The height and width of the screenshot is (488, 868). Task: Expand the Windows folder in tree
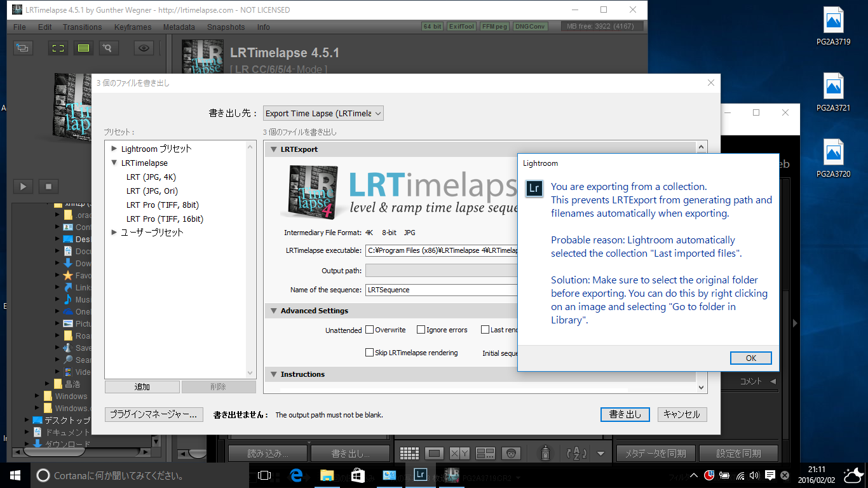(x=37, y=396)
